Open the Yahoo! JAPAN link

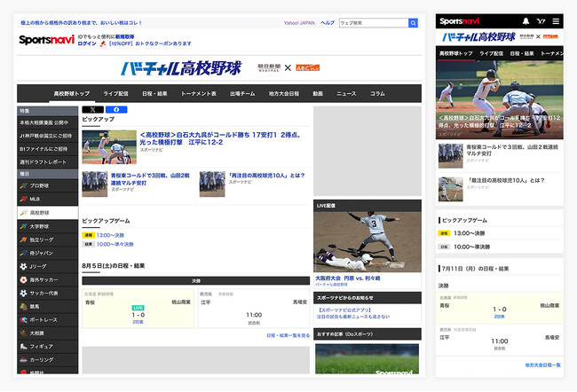(x=299, y=23)
